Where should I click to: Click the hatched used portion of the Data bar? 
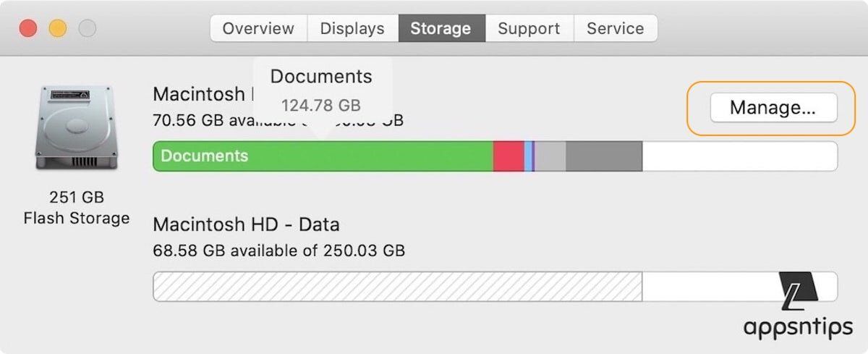[397, 287]
